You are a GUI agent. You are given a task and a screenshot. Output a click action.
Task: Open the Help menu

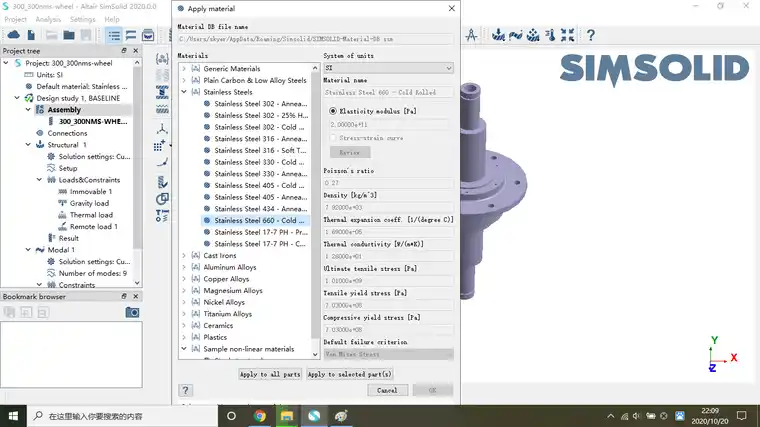point(111,19)
